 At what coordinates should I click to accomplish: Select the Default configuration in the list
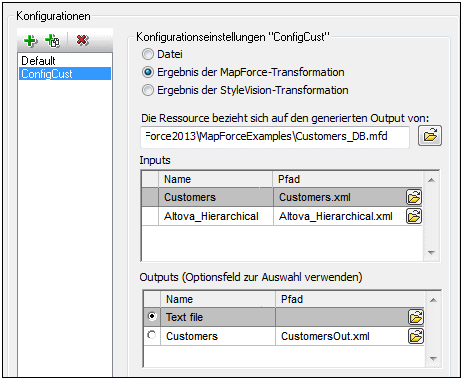[x=38, y=61]
